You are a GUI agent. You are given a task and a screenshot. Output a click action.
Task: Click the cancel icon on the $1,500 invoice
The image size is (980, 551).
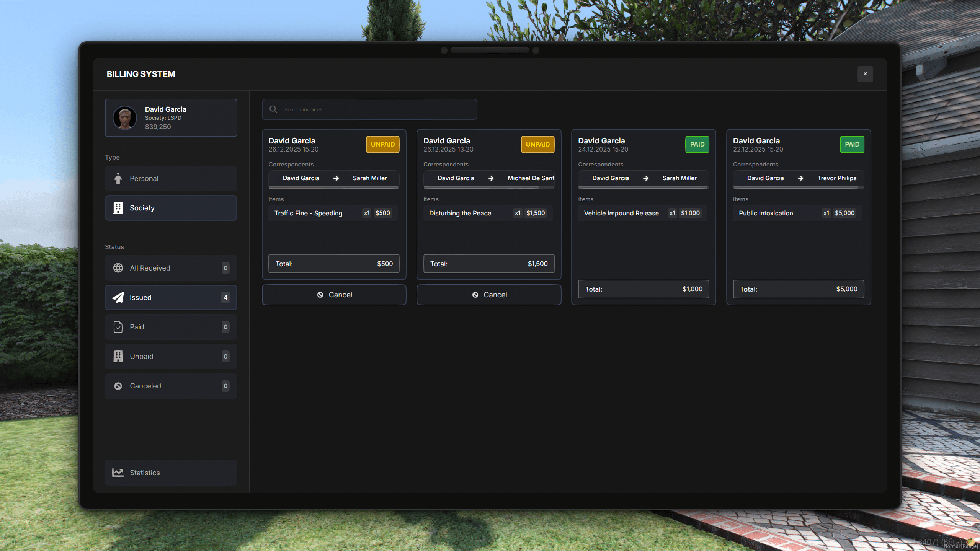(475, 295)
